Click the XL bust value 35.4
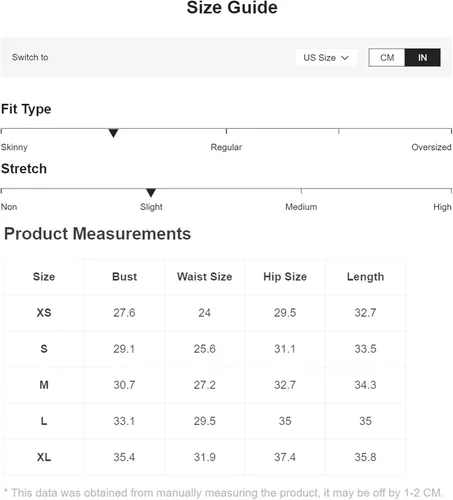Image resolution: width=453 pixels, height=500 pixels. pos(124,457)
